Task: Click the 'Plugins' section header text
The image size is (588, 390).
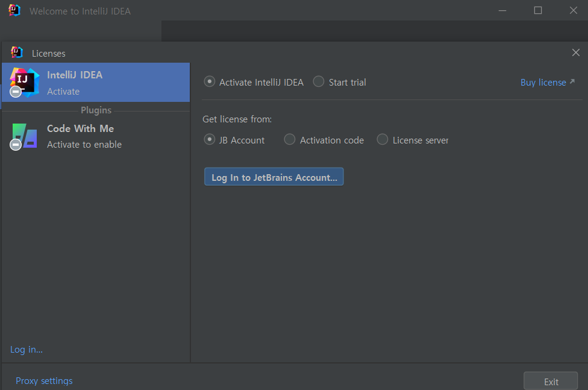Action: (96, 110)
